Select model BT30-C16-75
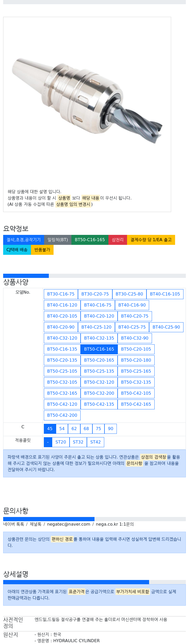 [61, 294]
